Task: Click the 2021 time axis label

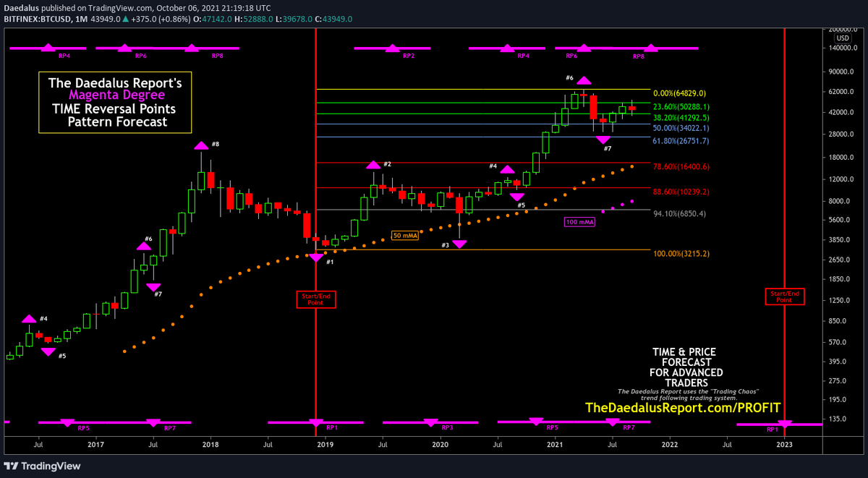Action: point(555,445)
